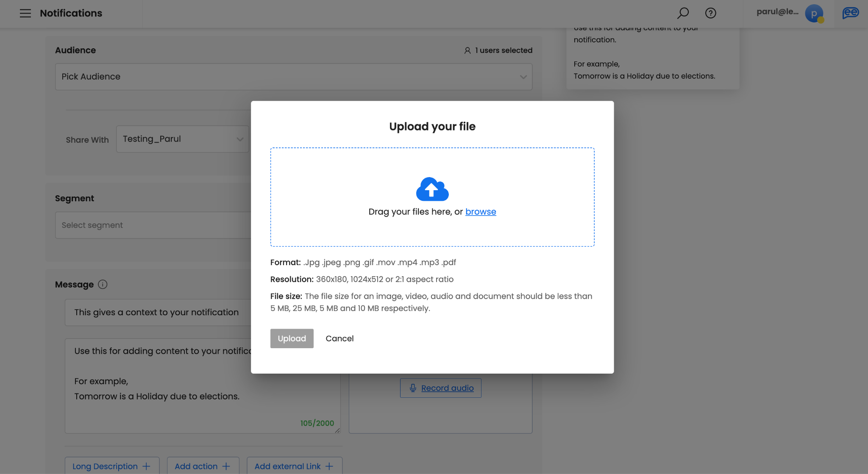Viewport: 868px width, 474px height.
Task: Click the browse link
Action: (x=481, y=212)
